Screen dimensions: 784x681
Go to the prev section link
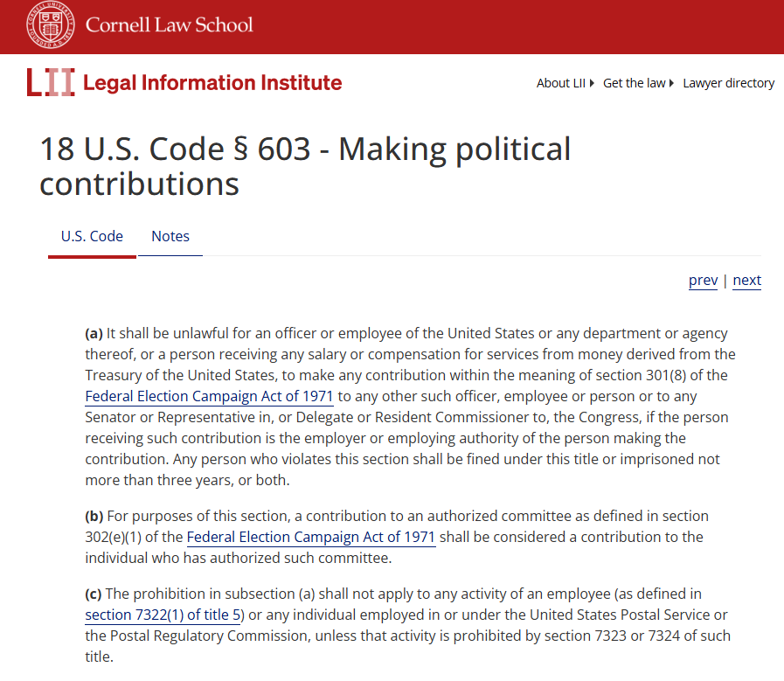[x=703, y=281]
